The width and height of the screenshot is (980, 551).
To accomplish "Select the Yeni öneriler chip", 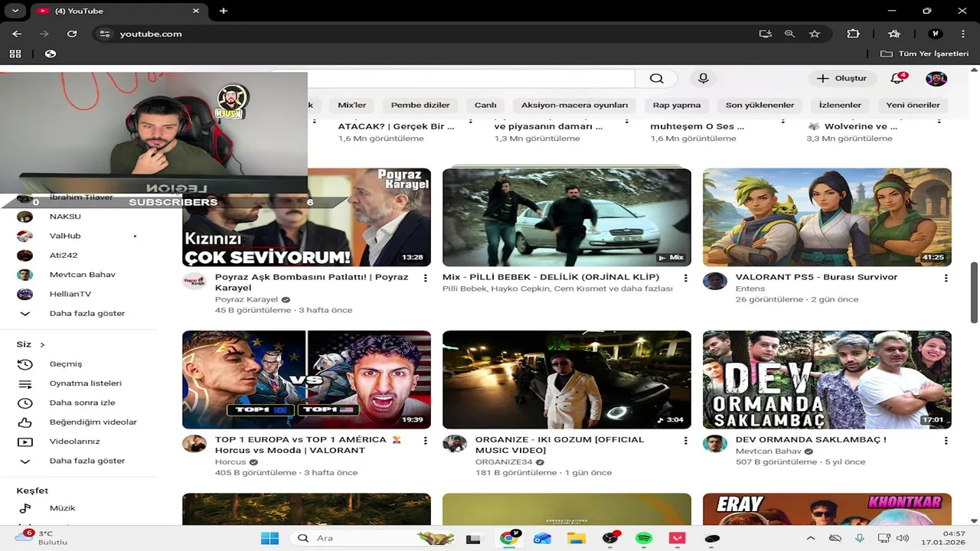I will point(913,105).
